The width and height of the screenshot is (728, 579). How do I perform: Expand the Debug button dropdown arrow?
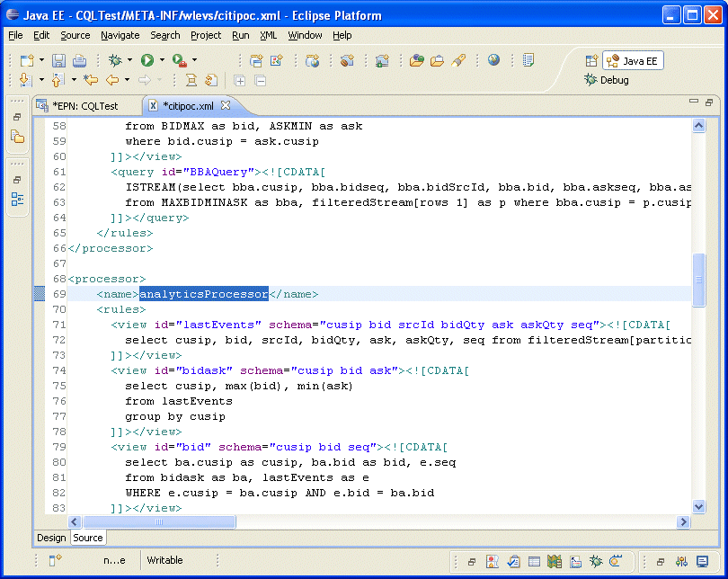point(130,60)
